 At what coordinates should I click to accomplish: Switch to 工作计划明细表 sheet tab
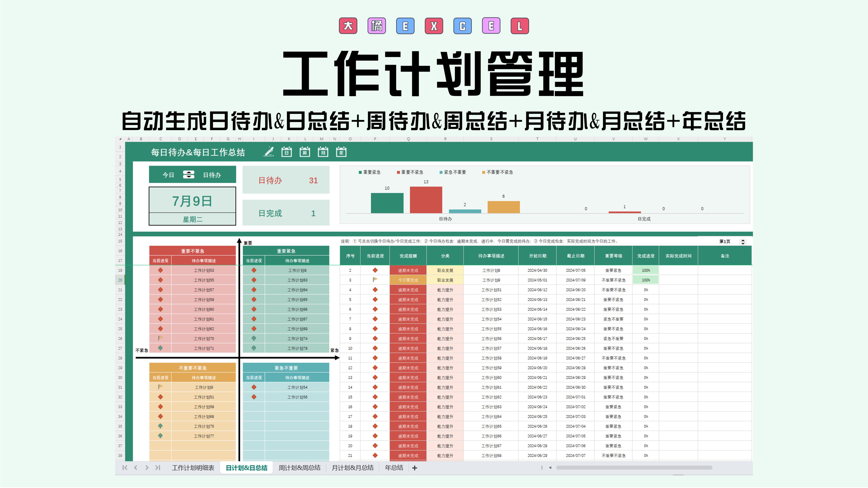(x=193, y=468)
